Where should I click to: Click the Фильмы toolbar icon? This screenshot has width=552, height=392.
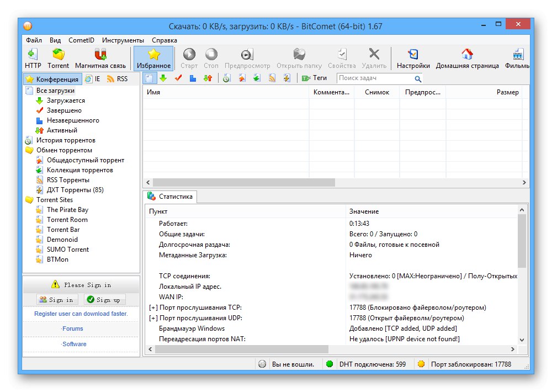click(x=518, y=55)
